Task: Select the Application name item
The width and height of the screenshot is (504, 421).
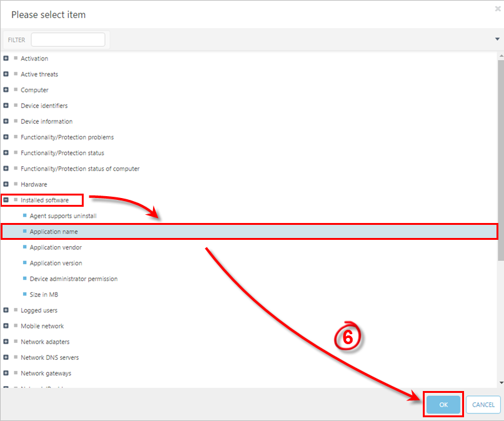Action: [x=54, y=232]
